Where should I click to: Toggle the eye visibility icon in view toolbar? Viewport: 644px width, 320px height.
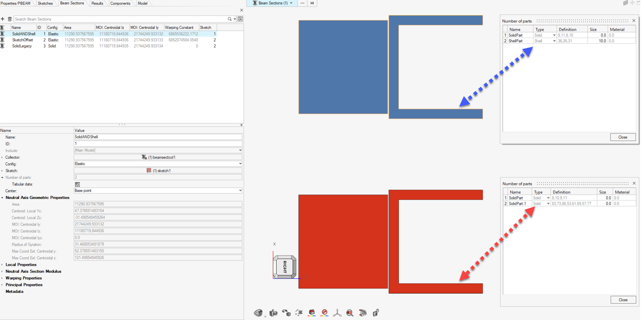coord(258,313)
